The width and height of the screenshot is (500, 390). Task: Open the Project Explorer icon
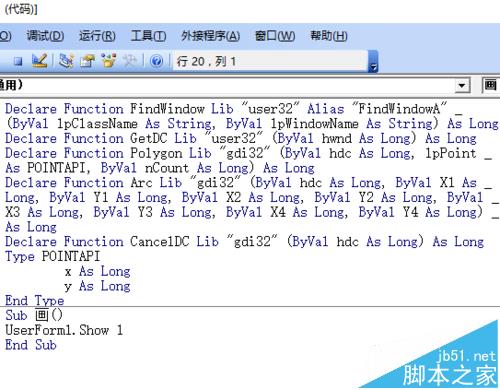pos(66,61)
